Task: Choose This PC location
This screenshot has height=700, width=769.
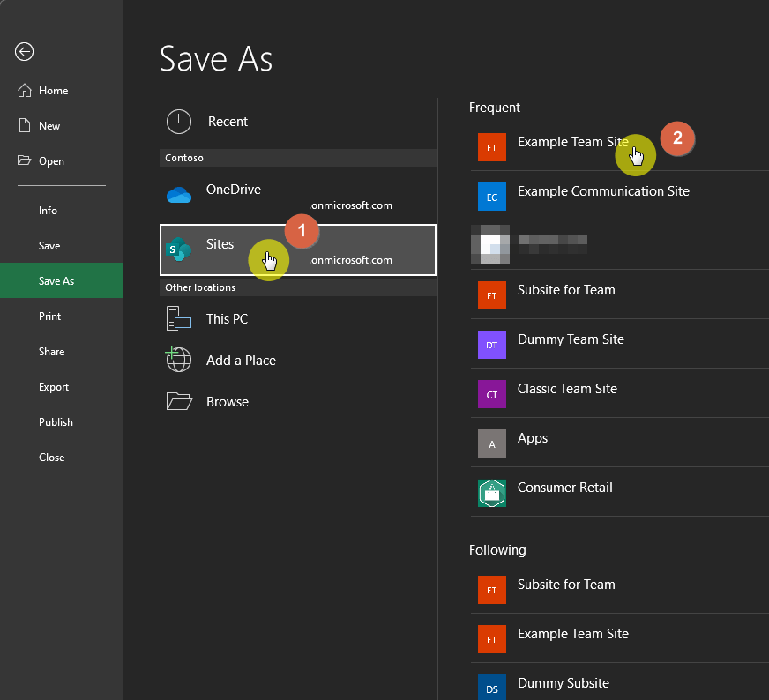Action: pos(298,318)
